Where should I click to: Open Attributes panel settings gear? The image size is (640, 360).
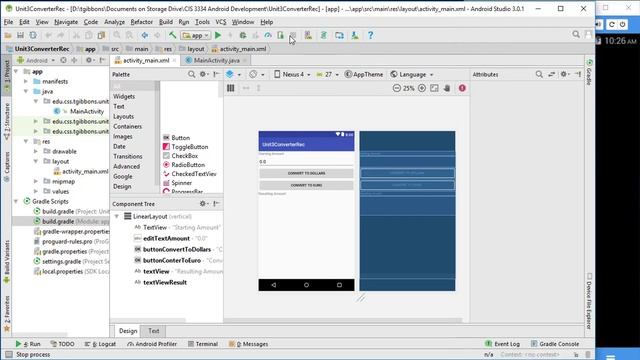click(564, 74)
